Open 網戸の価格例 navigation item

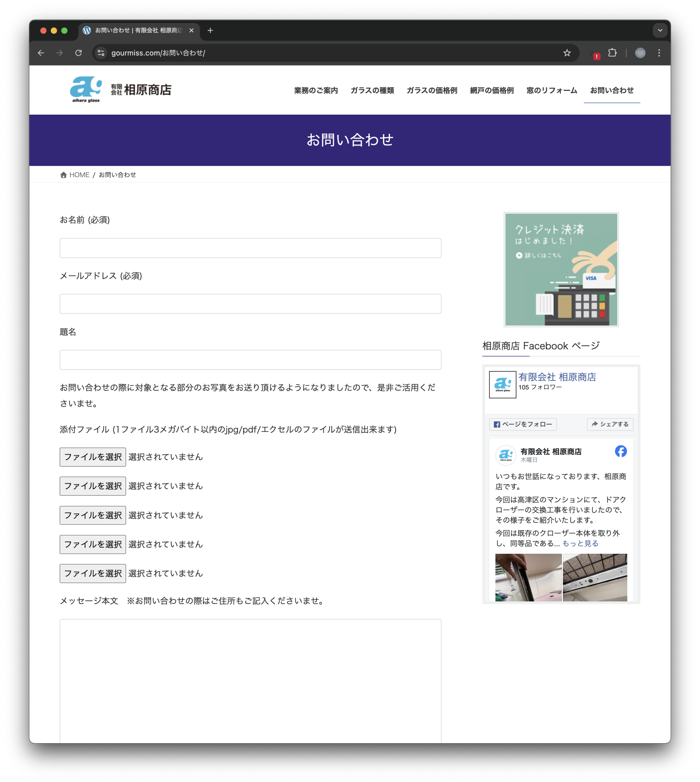click(x=491, y=90)
